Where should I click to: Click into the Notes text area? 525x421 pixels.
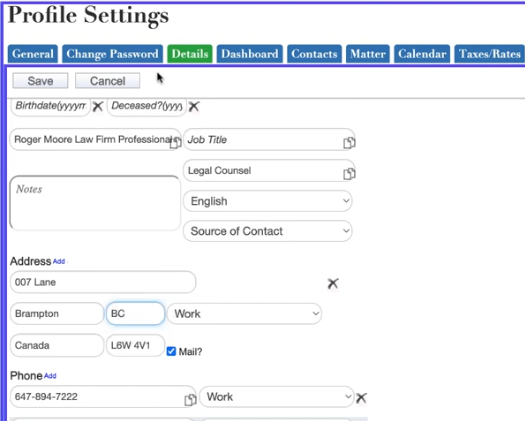(95, 203)
